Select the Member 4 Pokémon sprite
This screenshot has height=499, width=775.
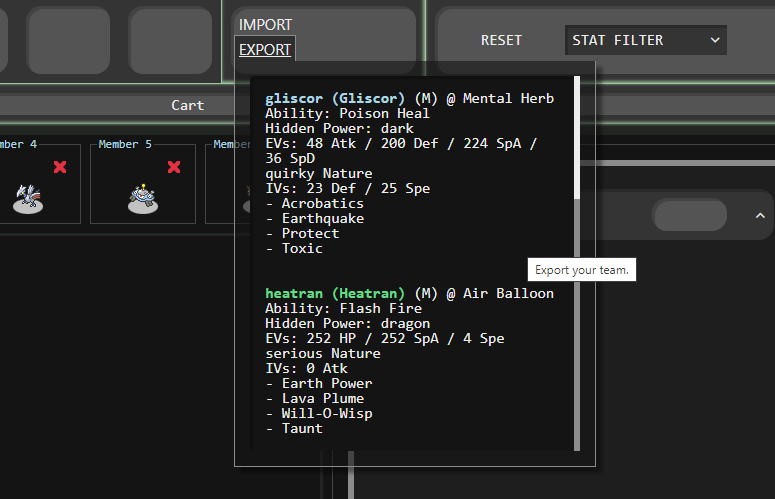click(27, 196)
